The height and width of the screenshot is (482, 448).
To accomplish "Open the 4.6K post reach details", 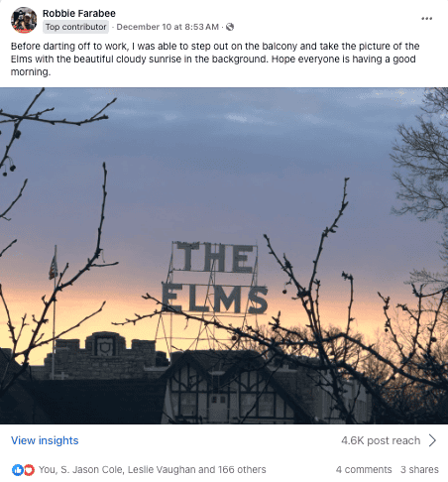I will click(381, 440).
